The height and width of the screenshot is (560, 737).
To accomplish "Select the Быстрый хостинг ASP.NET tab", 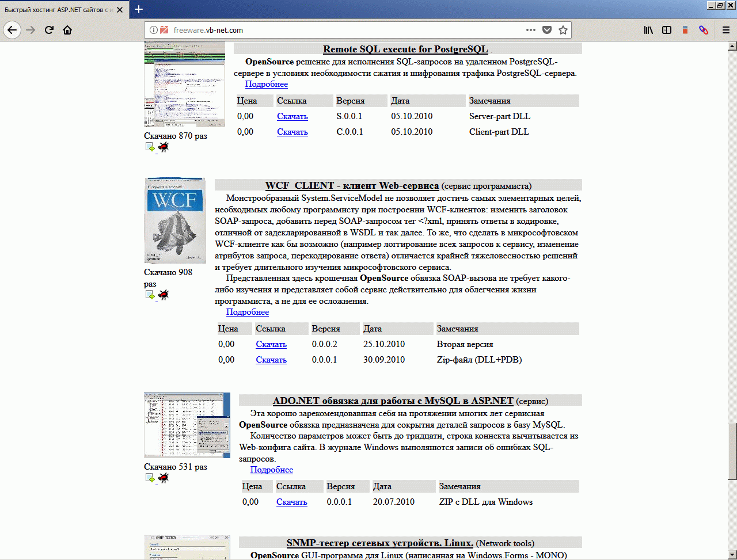I will tap(64, 10).
